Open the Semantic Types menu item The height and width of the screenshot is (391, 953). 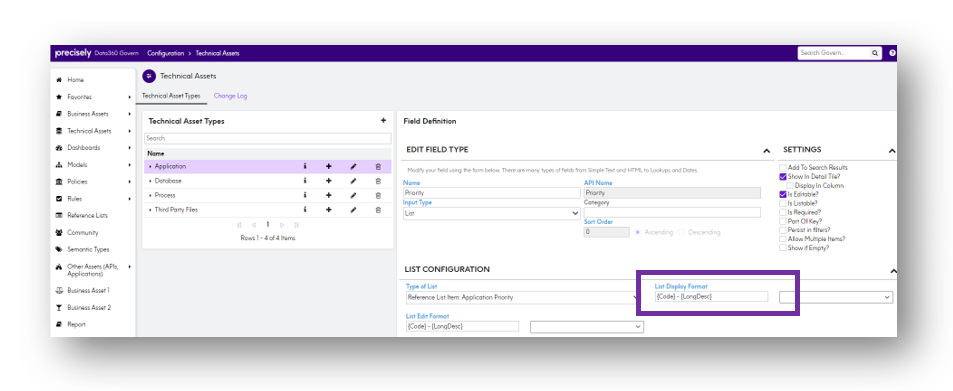point(88,249)
